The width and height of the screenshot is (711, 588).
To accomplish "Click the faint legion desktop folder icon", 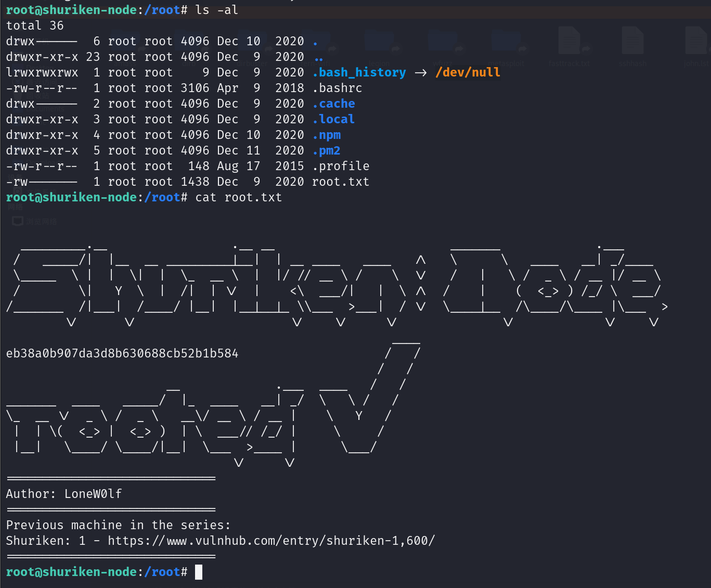I will click(x=379, y=42).
